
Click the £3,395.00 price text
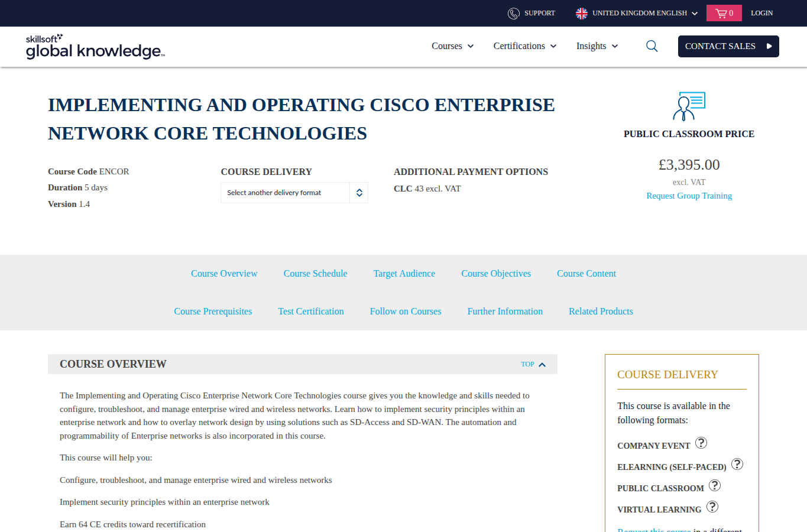pos(689,164)
